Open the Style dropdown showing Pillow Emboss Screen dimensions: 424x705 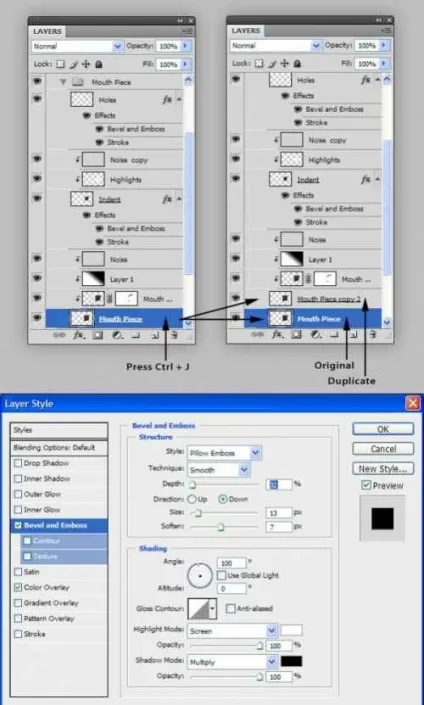pos(224,453)
